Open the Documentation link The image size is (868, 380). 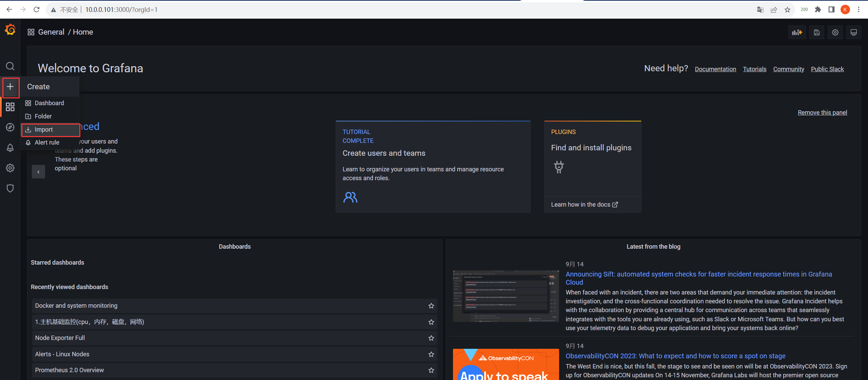[x=715, y=69]
